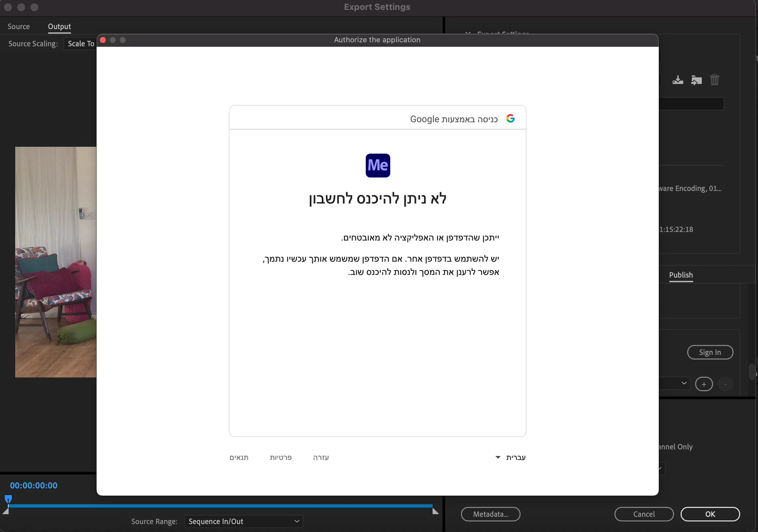758x532 pixels.
Task: Click the Cancel button
Action: point(644,514)
